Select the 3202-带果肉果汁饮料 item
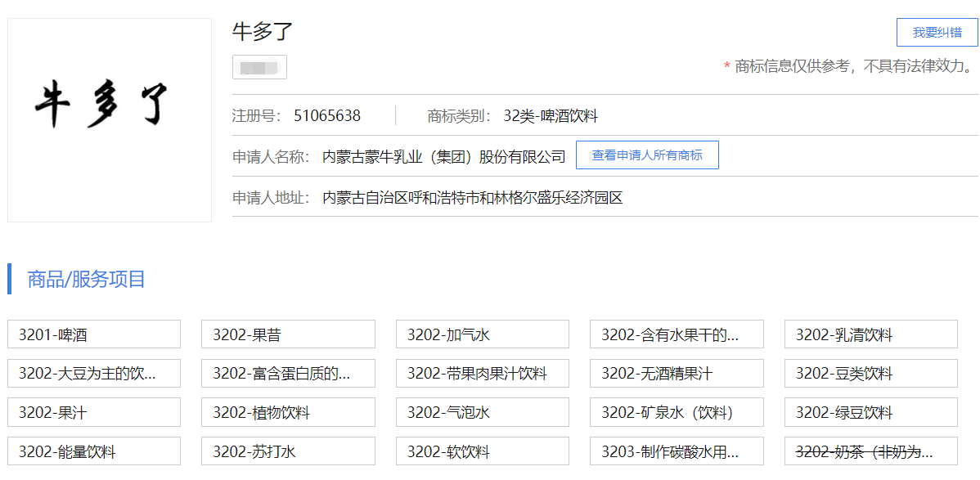The height and width of the screenshot is (480, 980). click(x=483, y=373)
